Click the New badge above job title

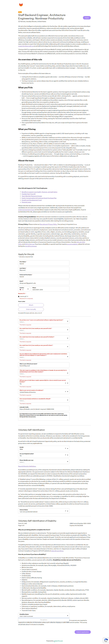20,12
